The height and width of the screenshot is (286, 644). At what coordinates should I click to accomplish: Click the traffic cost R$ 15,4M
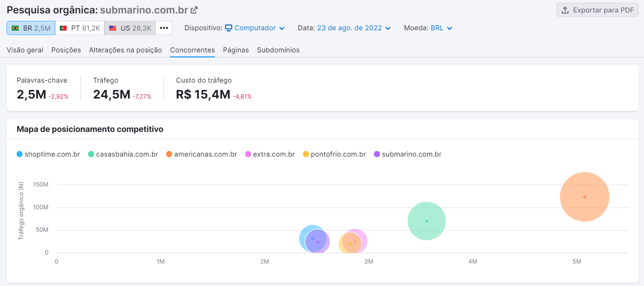(203, 95)
